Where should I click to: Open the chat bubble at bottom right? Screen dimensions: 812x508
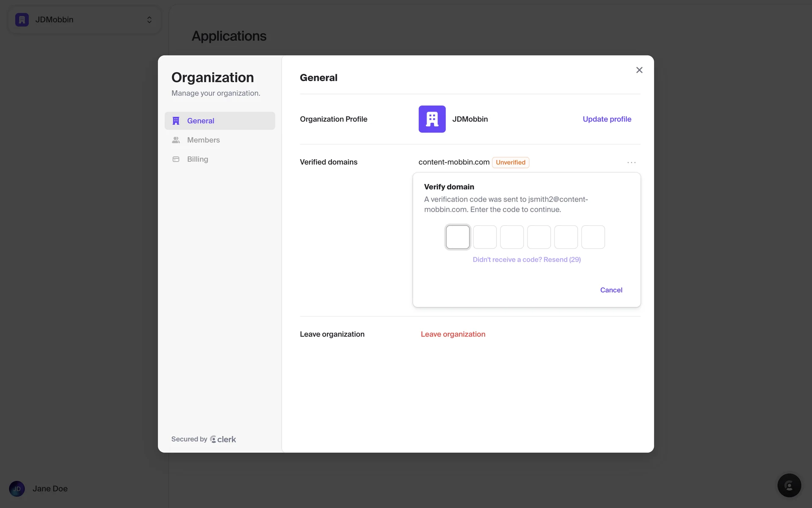(x=789, y=485)
